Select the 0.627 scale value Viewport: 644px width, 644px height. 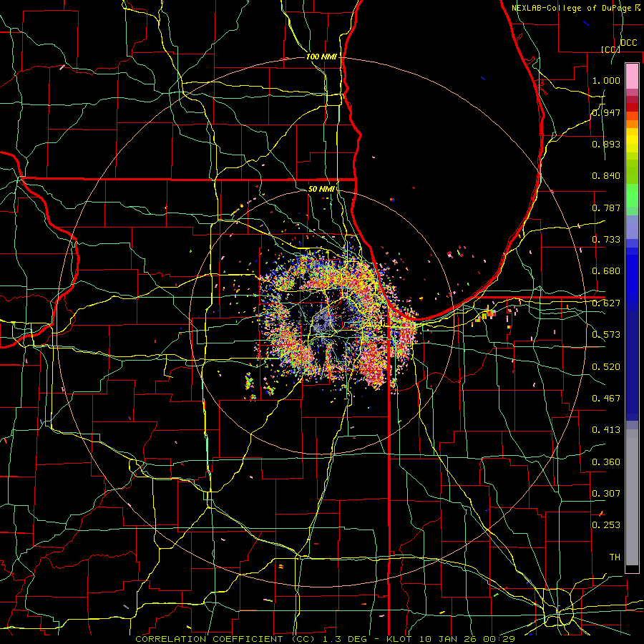[606, 303]
